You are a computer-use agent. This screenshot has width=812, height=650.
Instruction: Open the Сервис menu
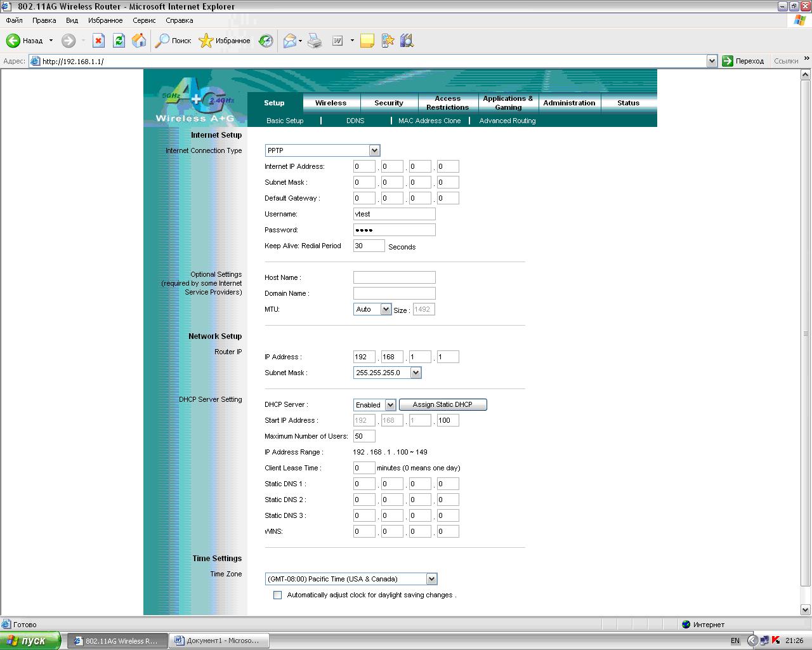click(x=144, y=20)
